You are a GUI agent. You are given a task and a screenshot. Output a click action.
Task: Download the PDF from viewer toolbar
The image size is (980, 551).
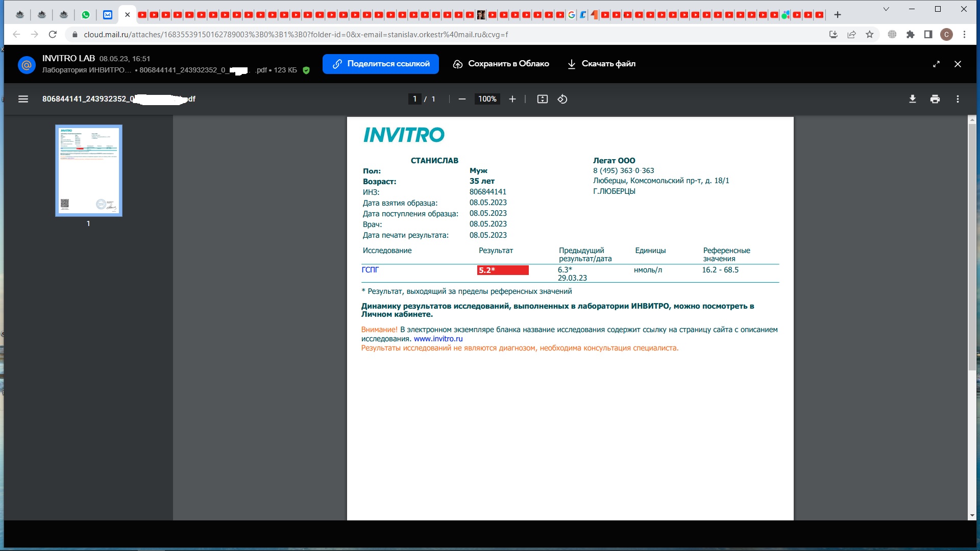(x=913, y=99)
